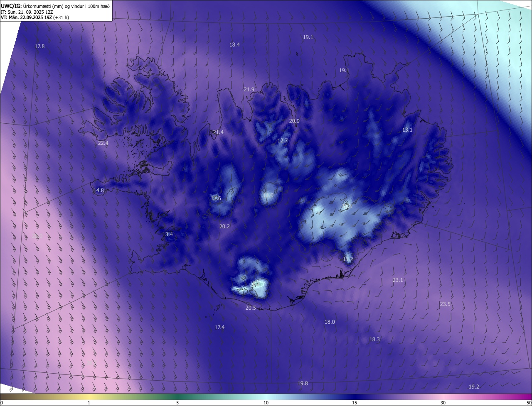Select the 23.5 value label

coord(445,304)
